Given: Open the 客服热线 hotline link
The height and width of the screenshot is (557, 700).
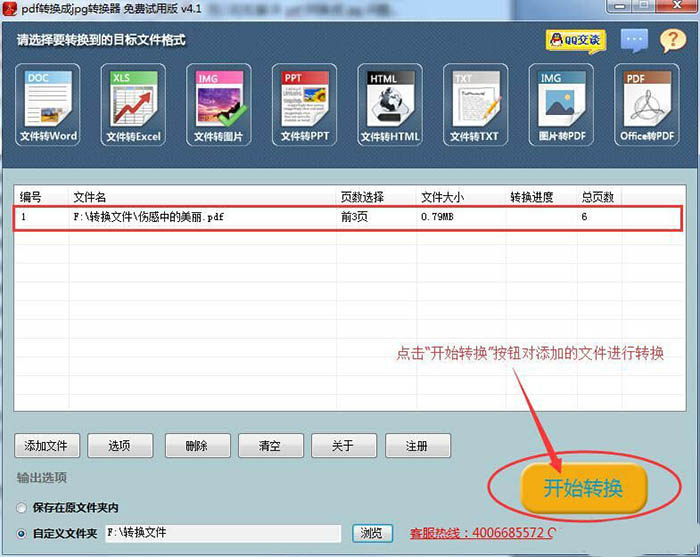Looking at the screenshot, I should (x=482, y=533).
